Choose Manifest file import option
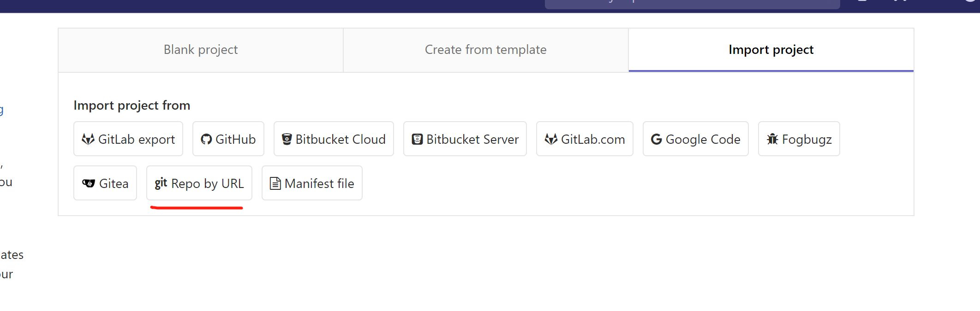 pos(312,183)
